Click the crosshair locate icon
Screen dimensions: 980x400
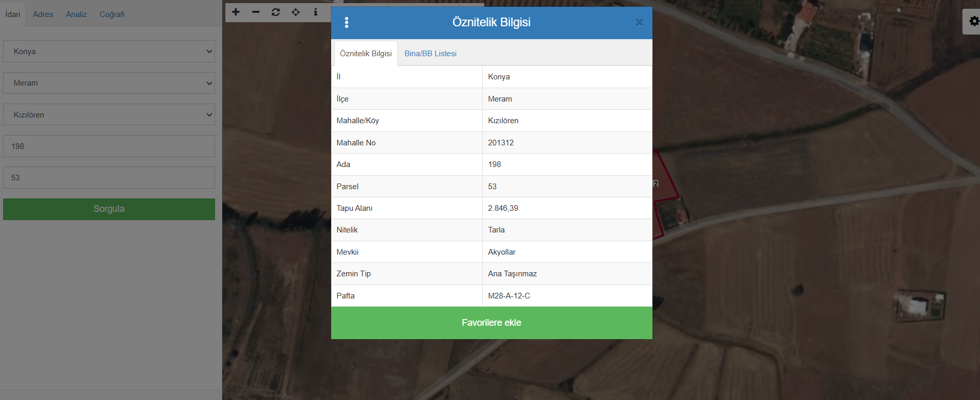(296, 12)
